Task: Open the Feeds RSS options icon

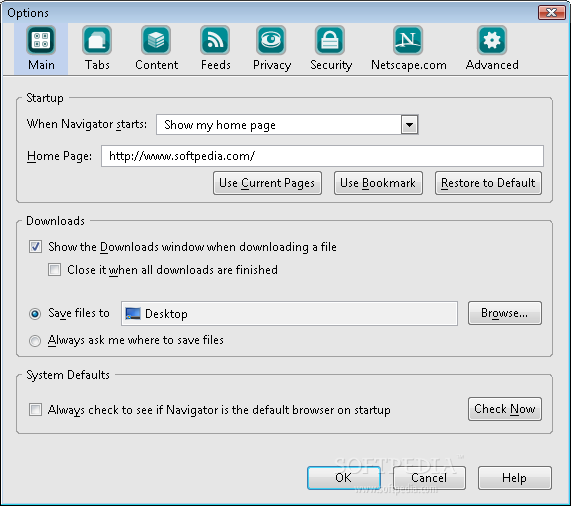Action: tap(215, 40)
